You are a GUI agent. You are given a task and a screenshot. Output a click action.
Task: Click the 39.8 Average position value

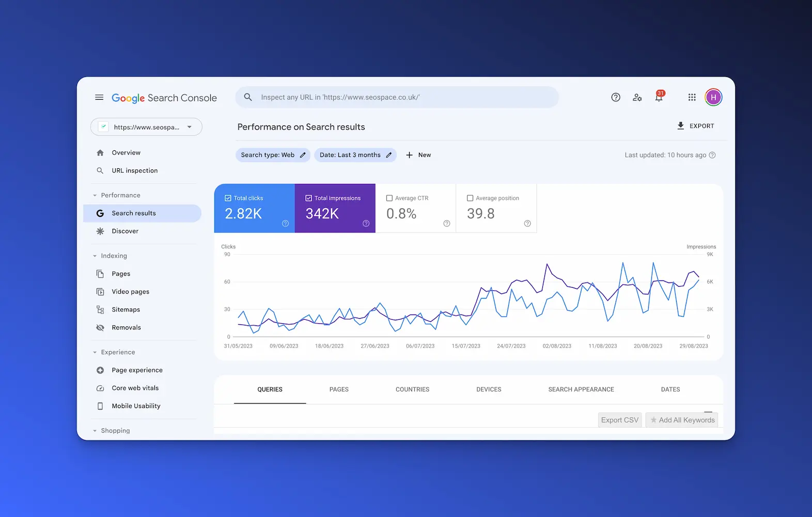click(x=481, y=214)
